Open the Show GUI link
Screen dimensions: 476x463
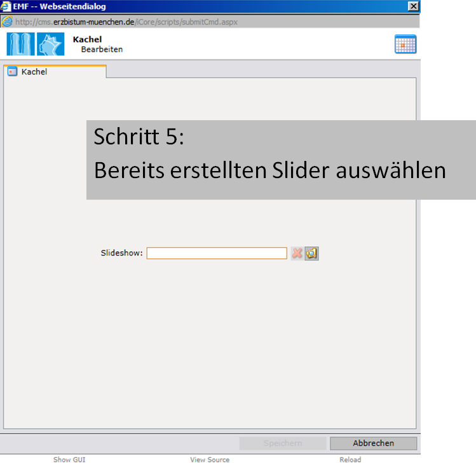(69, 459)
